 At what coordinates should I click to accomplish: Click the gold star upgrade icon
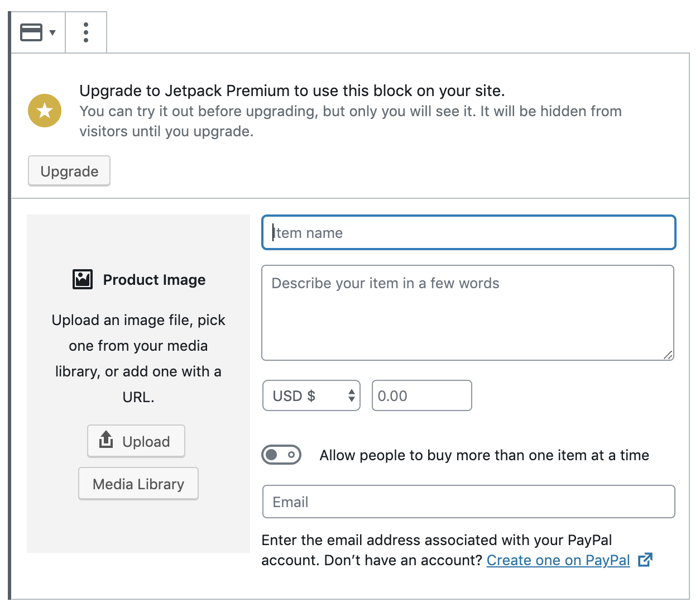click(45, 111)
